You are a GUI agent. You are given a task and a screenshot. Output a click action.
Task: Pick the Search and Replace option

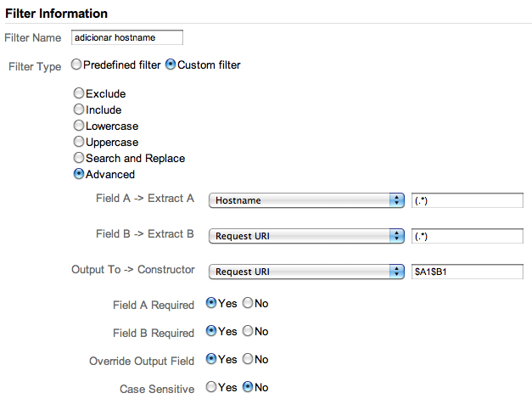(x=80, y=158)
